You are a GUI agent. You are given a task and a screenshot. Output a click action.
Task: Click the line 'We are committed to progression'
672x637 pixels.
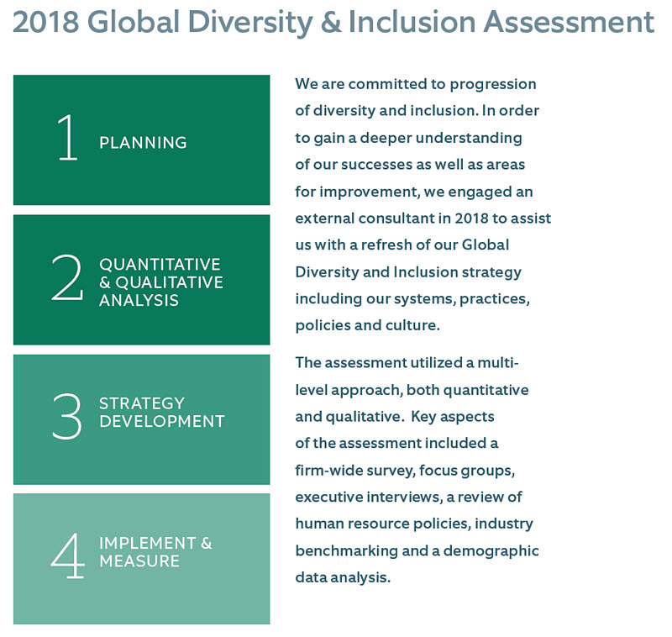(x=415, y=84)
